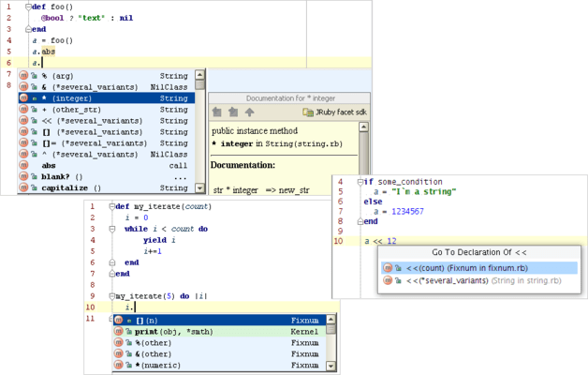This screenshot has height=375, width=588.
Task: Select << (*several_variants) String completion
Action: tap(107, 121)
